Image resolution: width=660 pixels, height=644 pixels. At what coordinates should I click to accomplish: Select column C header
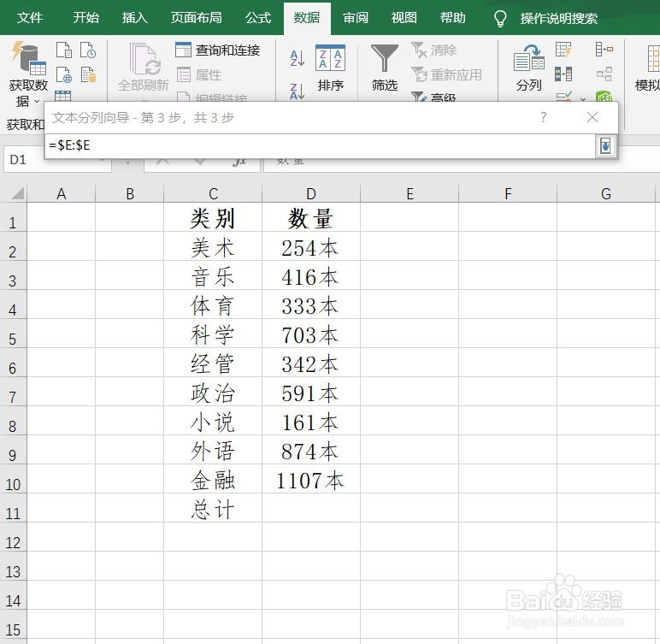pos(213,194)
